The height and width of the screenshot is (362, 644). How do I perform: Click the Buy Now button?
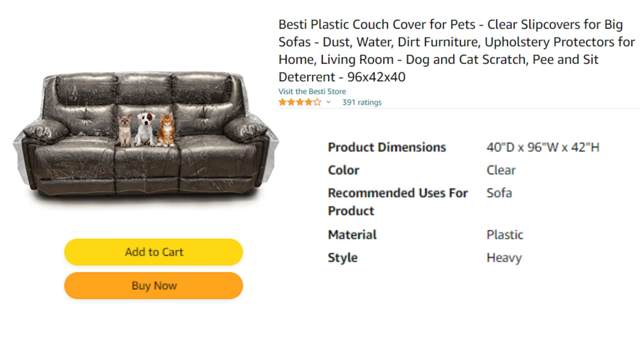(154, 286)
